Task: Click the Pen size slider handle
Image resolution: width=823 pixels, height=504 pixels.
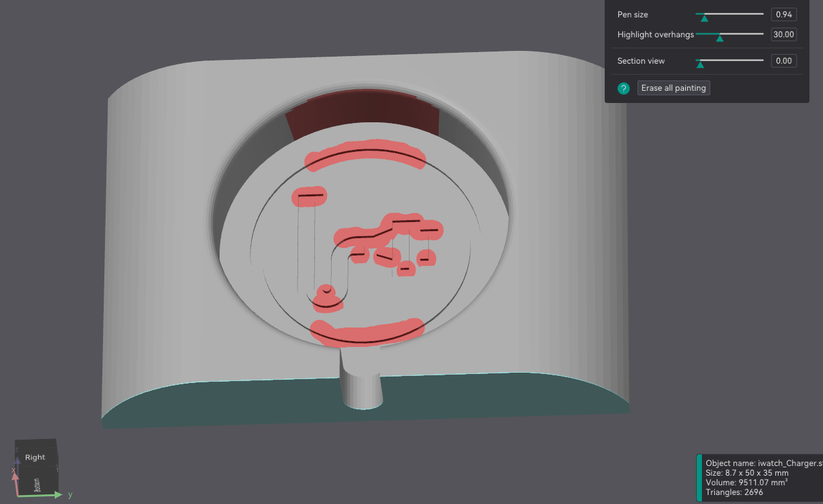Action: [x=704, y=17]
